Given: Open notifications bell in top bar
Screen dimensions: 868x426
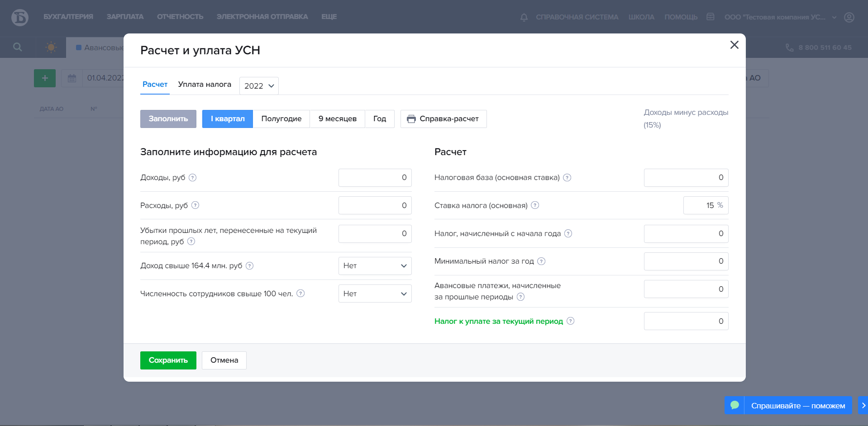Looking at the screenshot, I should point(524,17).
